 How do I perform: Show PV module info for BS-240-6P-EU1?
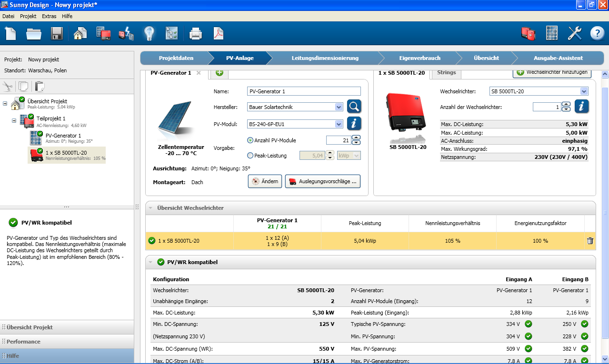[x=354, y=123]
